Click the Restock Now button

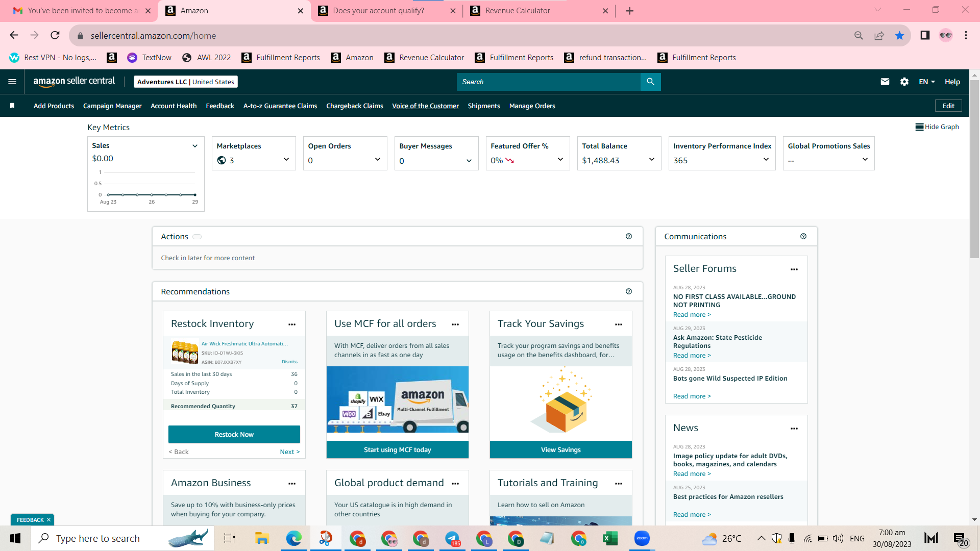[x=234, y=434]
